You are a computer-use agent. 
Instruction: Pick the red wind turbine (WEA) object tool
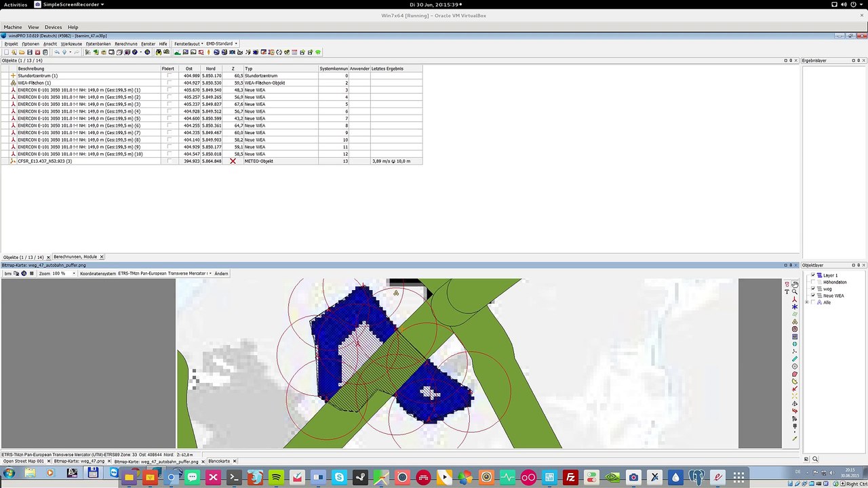click(x=795, y=300)
